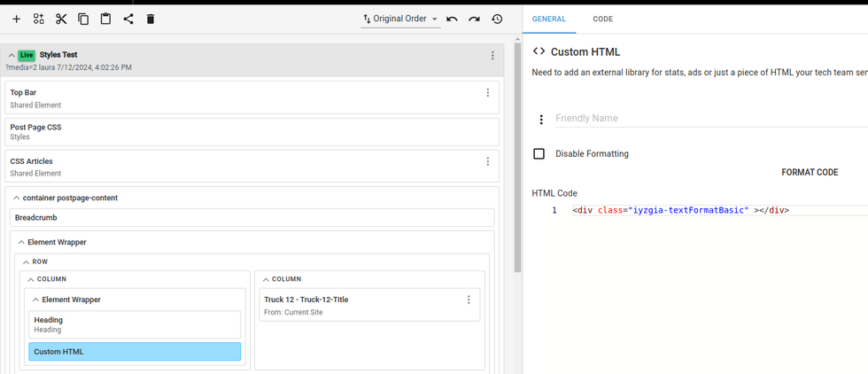The image size is (868, 374).
Task: Enable the Disable Formatting checkbox
Action: [539, 154]
